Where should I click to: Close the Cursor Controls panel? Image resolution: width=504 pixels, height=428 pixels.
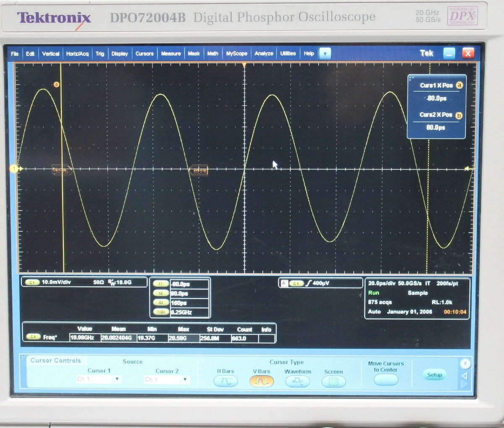(465, 364)
